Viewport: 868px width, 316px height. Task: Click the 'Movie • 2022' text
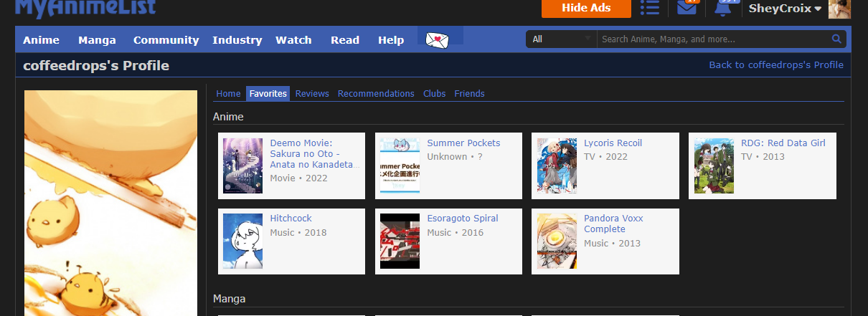[x=298, y=178]
